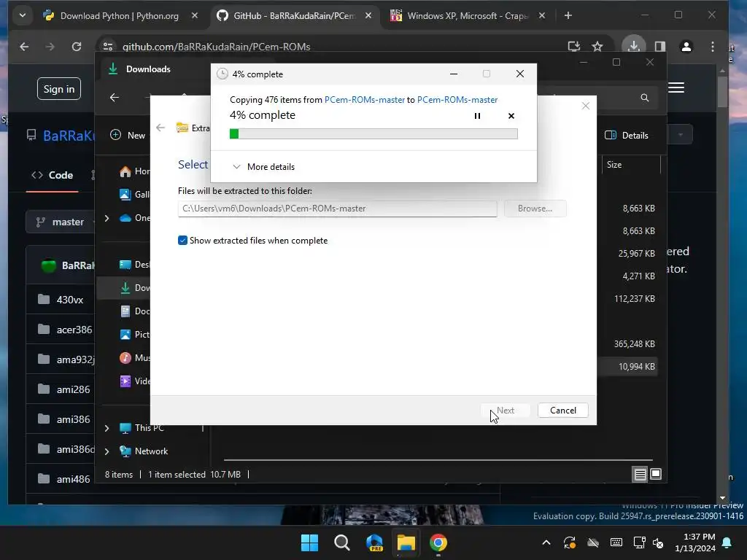Click New in File Explorer toolbar
747x560 pixels.
(128, 135)
